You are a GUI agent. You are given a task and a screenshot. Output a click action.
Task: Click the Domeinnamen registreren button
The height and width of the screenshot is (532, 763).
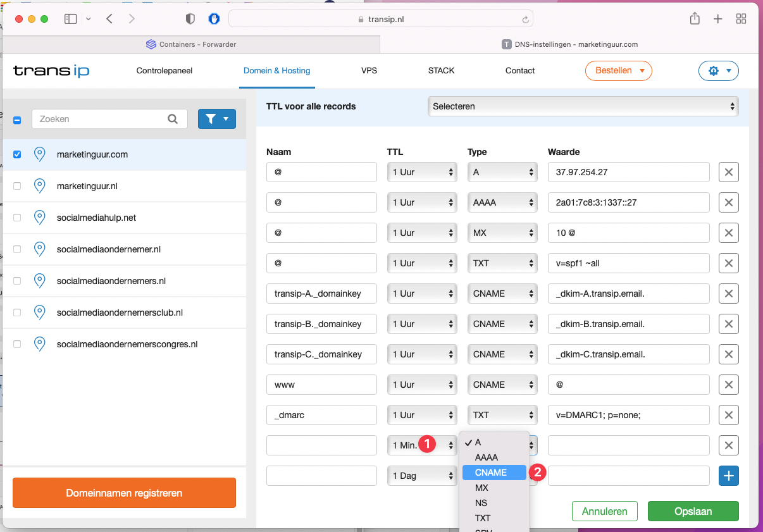[x=124, y=493]
